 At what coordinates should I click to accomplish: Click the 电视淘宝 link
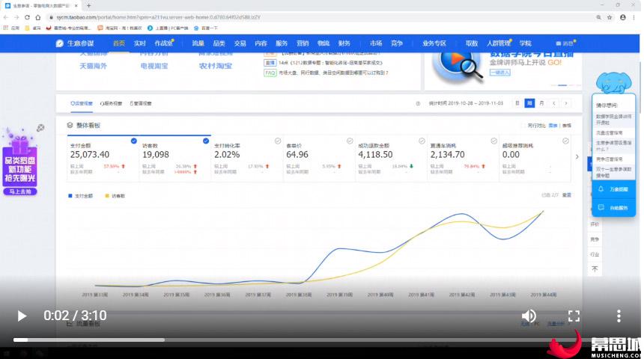point(154,66)
